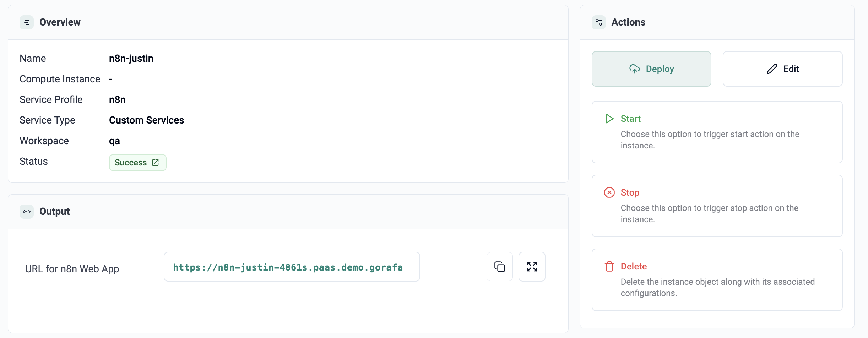The width and height of the screenshot is (868, 338).
Task: Click the green Start play icon
Action: pos(609,119)
